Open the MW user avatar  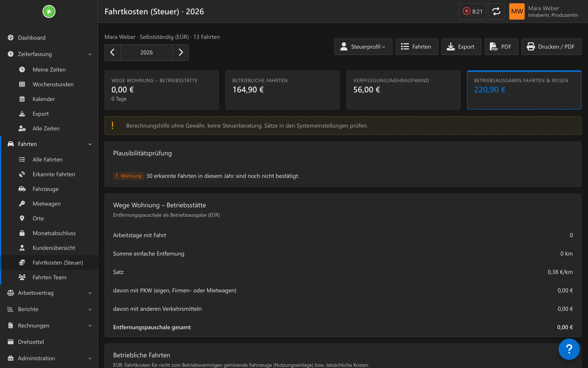517,11
